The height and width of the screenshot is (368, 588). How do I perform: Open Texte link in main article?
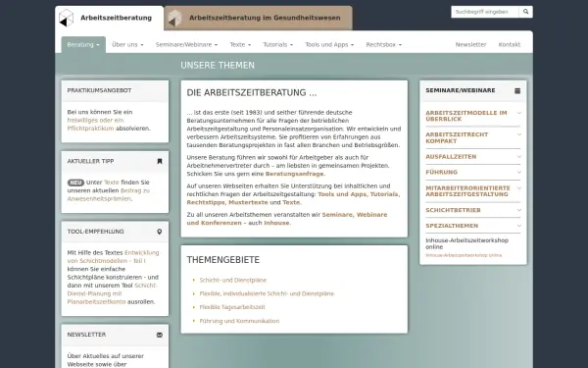291,202
